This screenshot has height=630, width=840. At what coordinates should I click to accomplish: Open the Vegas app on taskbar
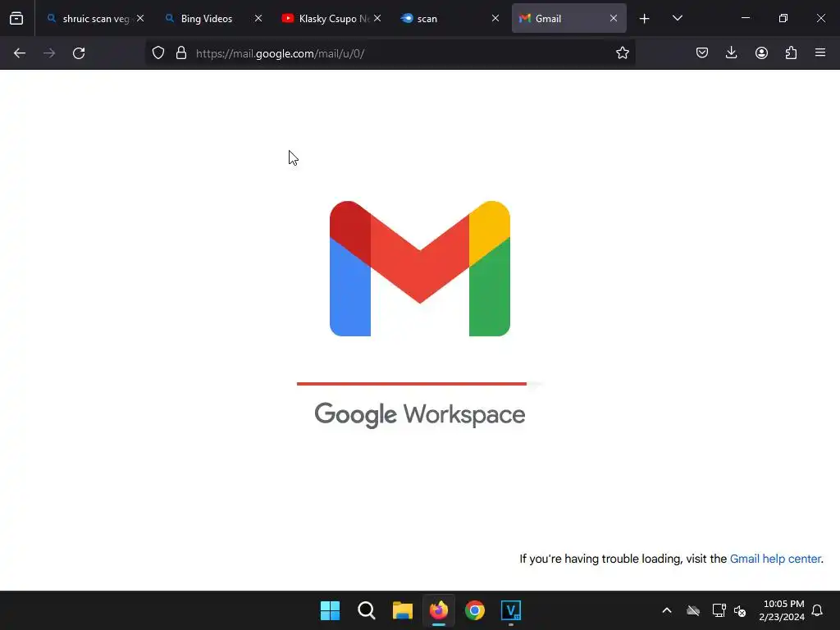[510, 610]
